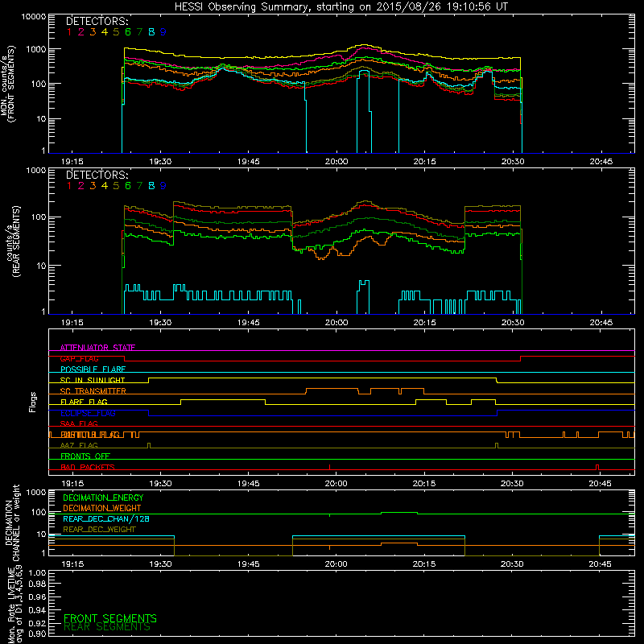
Task: Click the POSSIBLE_FLARE flag label
Action: click(93, 369)
